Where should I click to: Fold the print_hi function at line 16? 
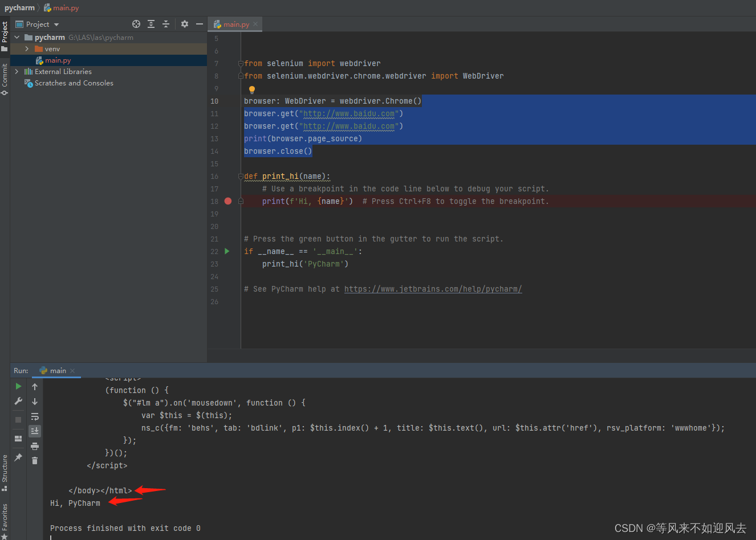point(241,176)
